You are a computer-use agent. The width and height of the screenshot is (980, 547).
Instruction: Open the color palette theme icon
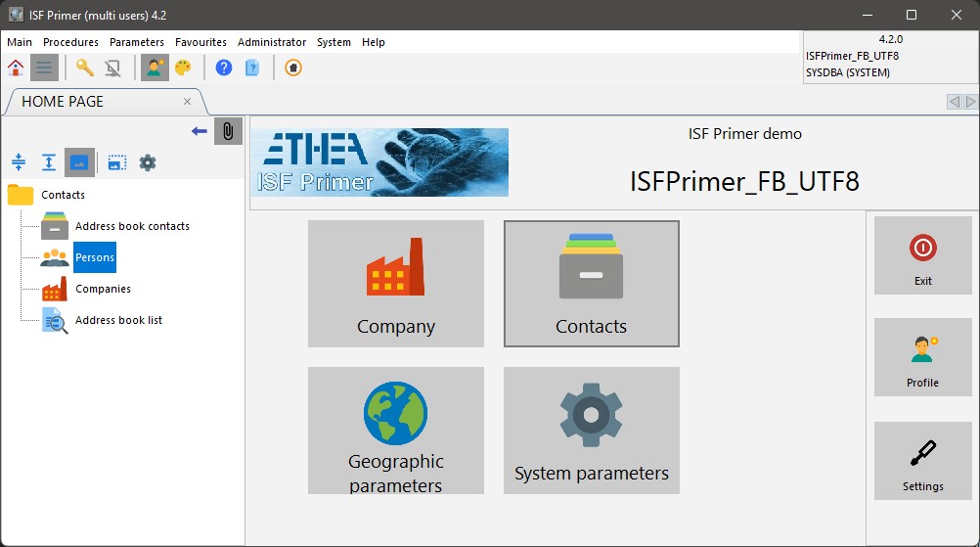[x=183, y=68]
